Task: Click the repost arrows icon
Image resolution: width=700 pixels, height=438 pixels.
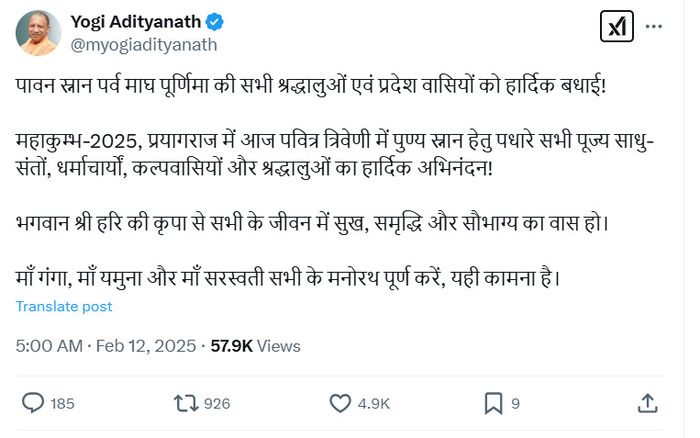Action: [x=186, y=404]
